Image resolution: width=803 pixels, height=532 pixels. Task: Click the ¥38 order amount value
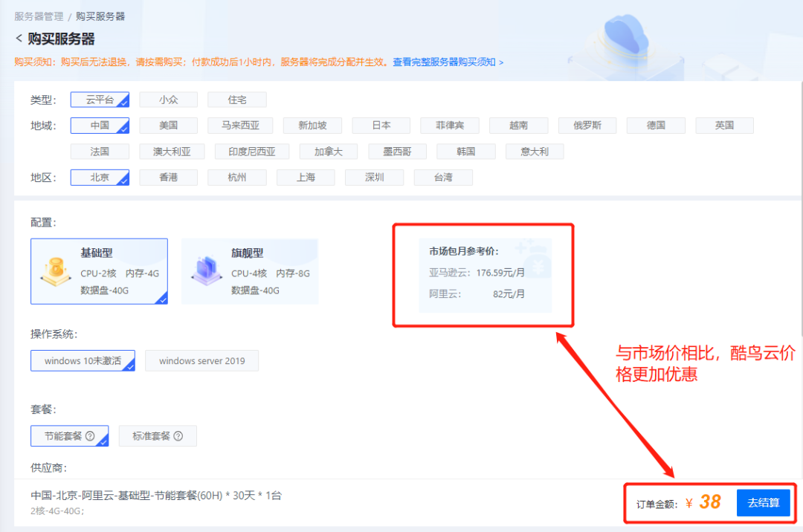708,503
